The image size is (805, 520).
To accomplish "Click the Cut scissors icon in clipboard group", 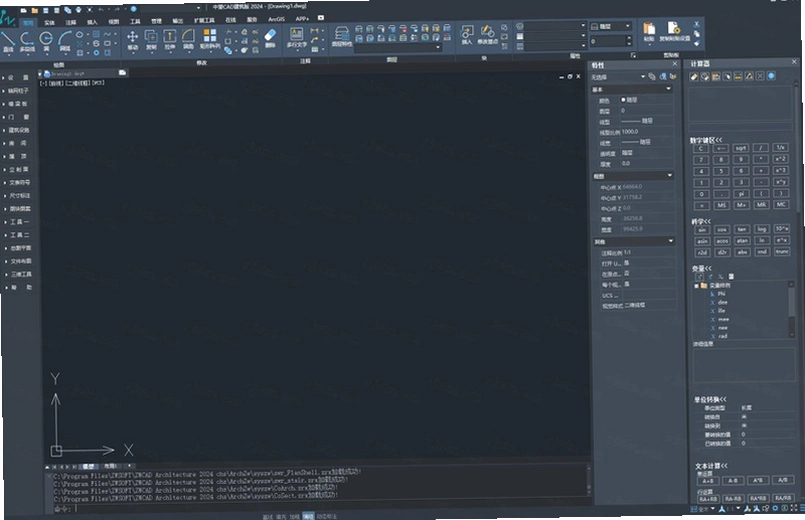I will [697, 24].
